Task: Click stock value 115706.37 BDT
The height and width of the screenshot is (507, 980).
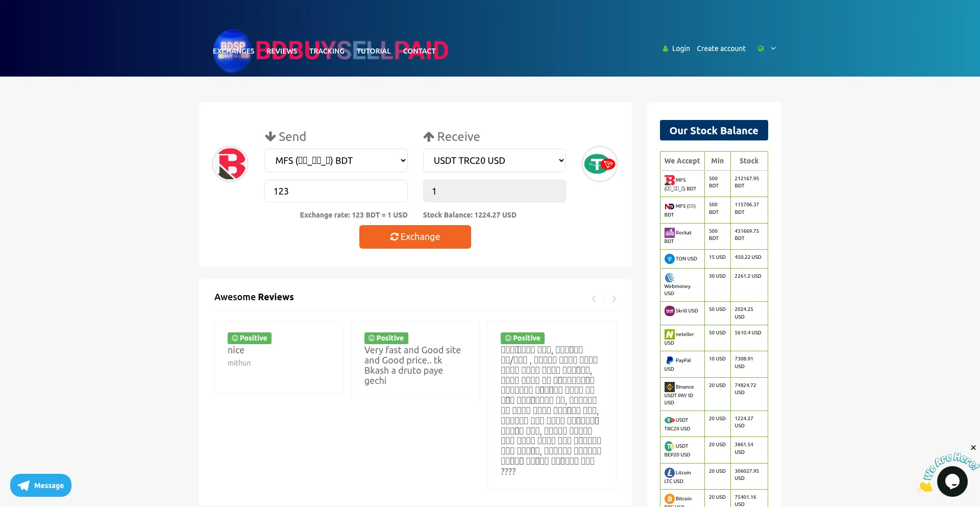Action: (x=747, y=208)
